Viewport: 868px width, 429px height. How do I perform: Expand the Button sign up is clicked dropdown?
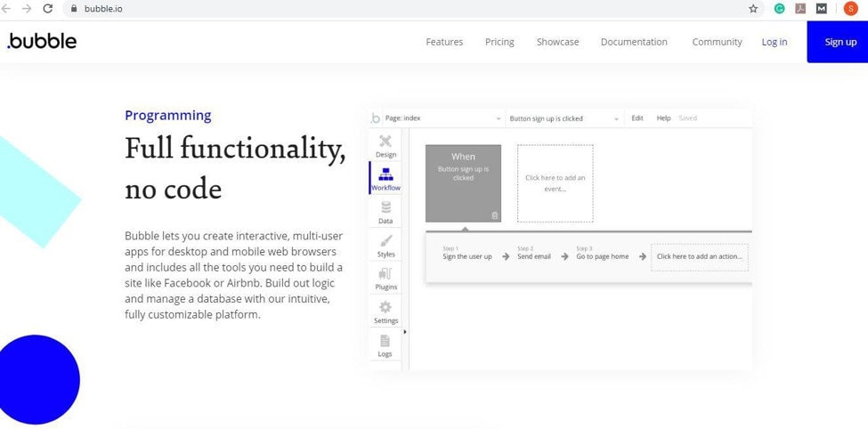[x=564, y=118]
